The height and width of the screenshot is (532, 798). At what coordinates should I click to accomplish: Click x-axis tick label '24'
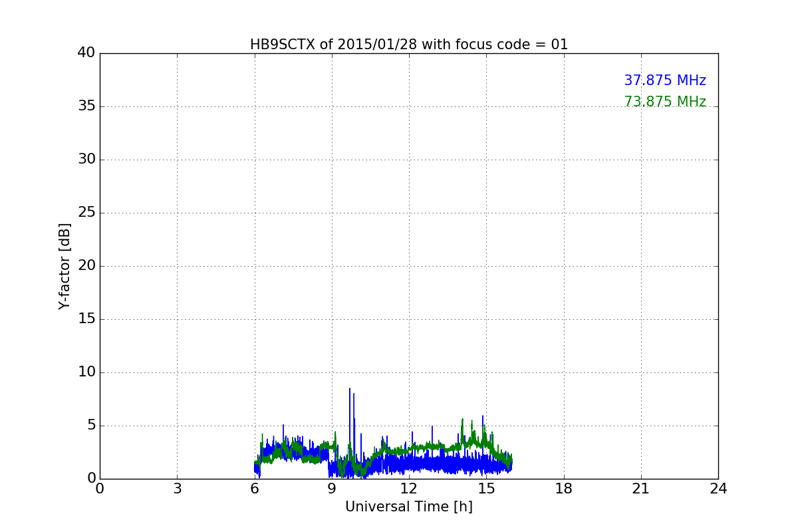[718, 489]
